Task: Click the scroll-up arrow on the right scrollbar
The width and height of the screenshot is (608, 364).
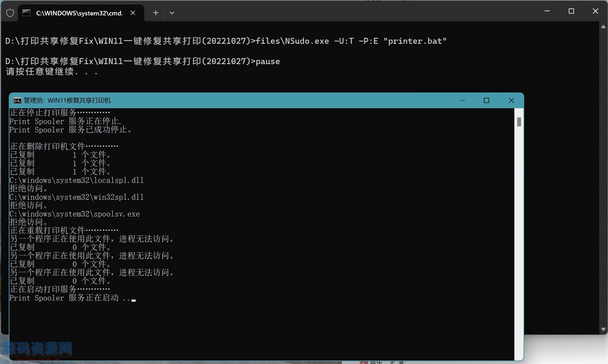Action: click(603, 27)
